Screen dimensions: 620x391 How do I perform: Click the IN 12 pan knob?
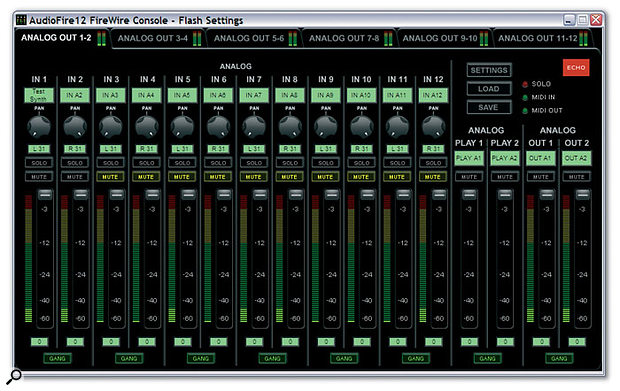coord(433,126)
